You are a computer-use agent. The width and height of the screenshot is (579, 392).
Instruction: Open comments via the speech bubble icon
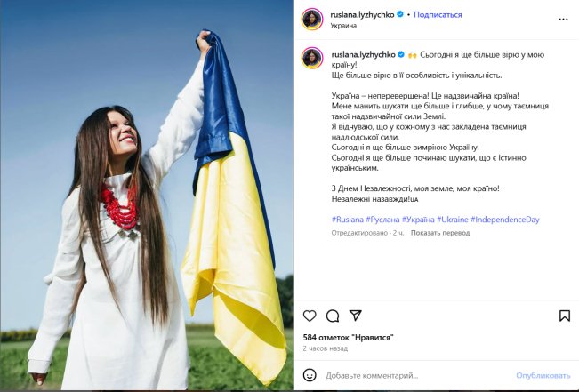click(x=333, y=316)
